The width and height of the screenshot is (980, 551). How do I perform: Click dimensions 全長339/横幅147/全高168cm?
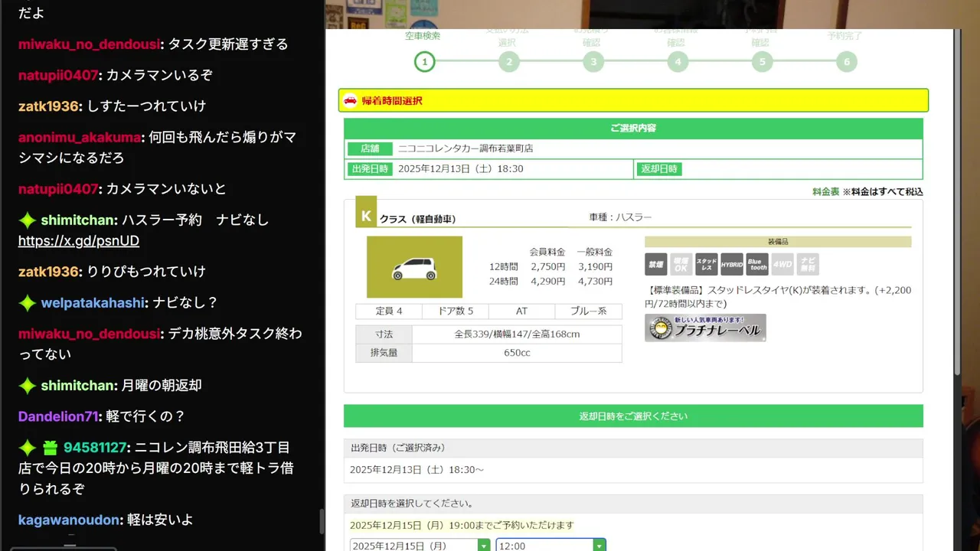(x=517, y=334)
